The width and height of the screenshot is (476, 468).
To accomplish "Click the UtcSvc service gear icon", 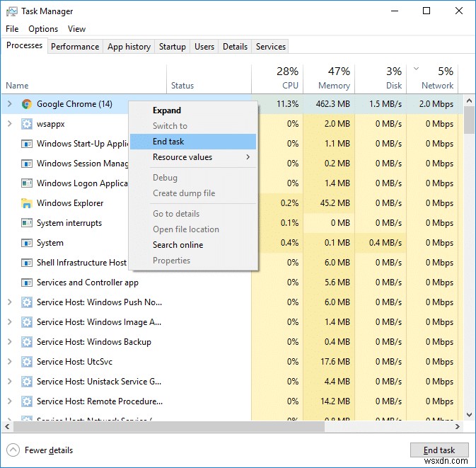I will coord(27,362).
